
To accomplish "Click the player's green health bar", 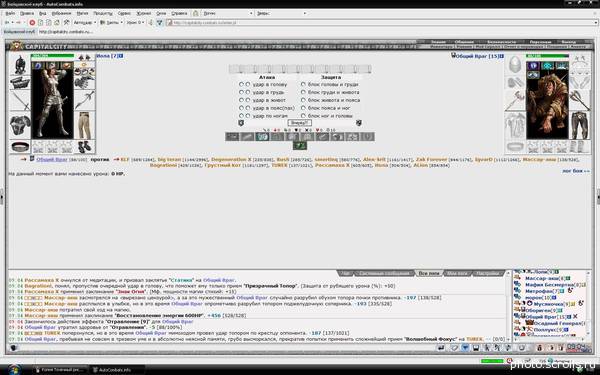I will [x=52, y=56].
